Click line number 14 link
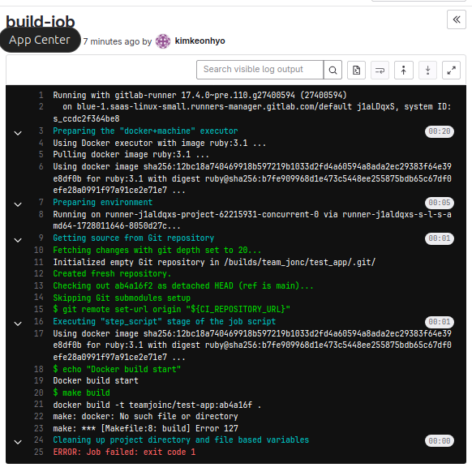This screenshot has width=472, height=476. click(x=39, y=298)
